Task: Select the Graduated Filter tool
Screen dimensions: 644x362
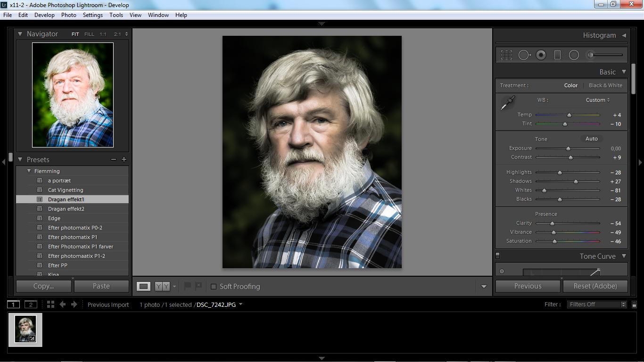Action: 557,55
